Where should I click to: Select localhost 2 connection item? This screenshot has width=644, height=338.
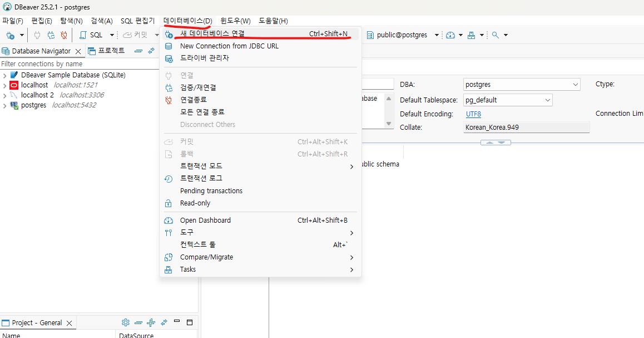[37, 95]
